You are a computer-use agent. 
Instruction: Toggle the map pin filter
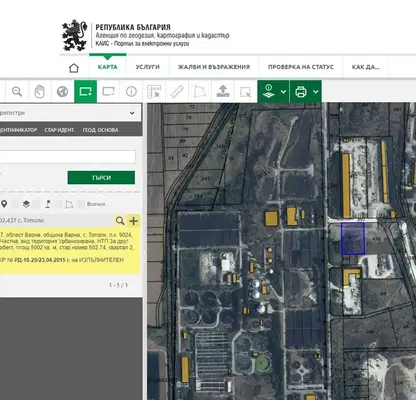tap(4, 204)
